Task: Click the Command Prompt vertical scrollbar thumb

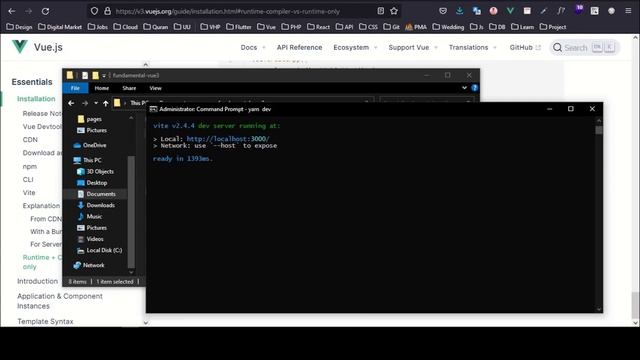Action: point(599,130)
